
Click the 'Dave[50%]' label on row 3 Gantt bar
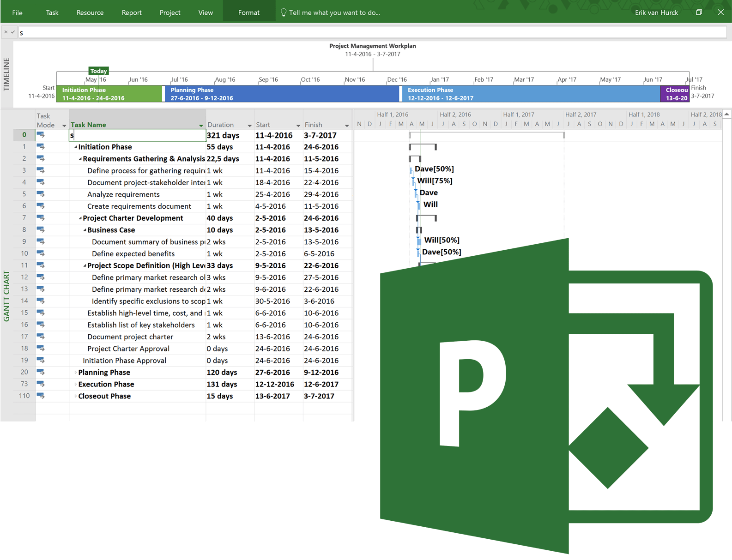[x=434, y=169]
